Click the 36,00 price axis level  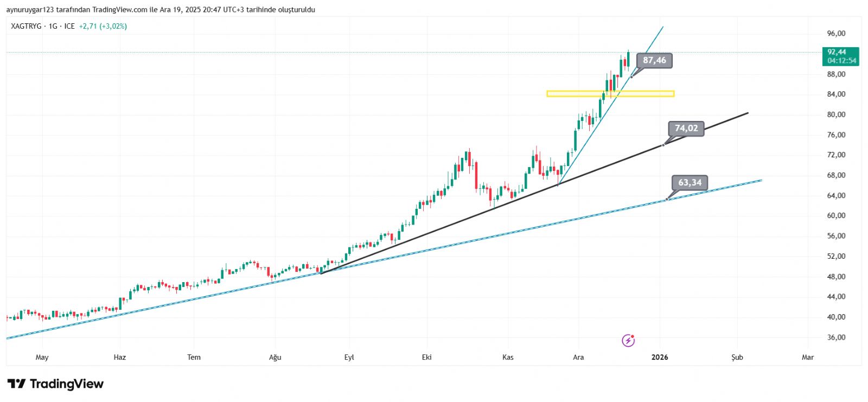pos(836,337)
